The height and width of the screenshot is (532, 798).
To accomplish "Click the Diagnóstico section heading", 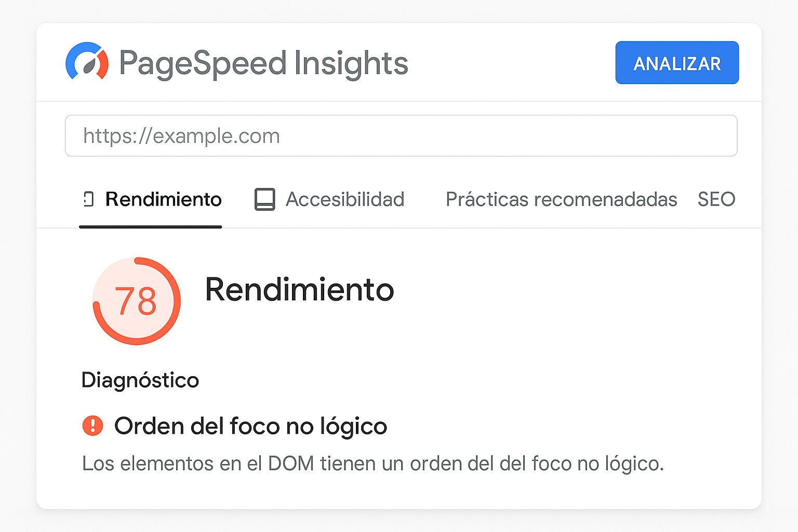I will click(140, 380).
